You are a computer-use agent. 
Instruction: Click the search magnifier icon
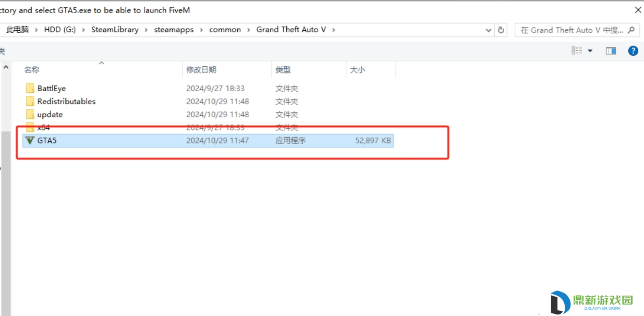pos(631,30)
